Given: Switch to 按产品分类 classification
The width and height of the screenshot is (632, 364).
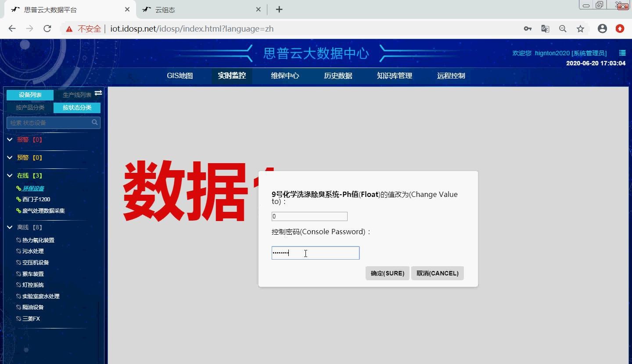Looking at the screenshot, I should coord(29,107).
